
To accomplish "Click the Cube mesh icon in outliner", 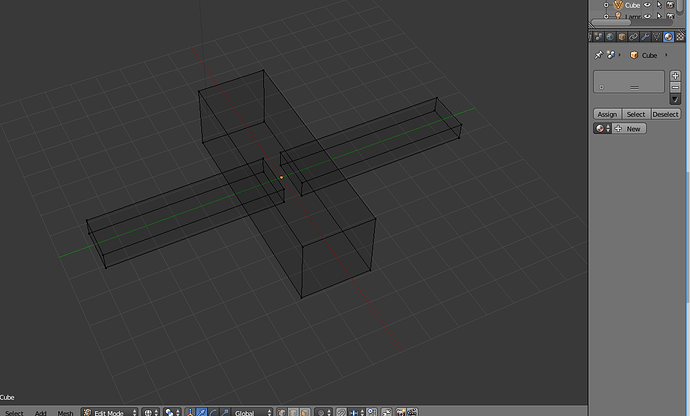I will pyautogui.click(x=618, y=5).
